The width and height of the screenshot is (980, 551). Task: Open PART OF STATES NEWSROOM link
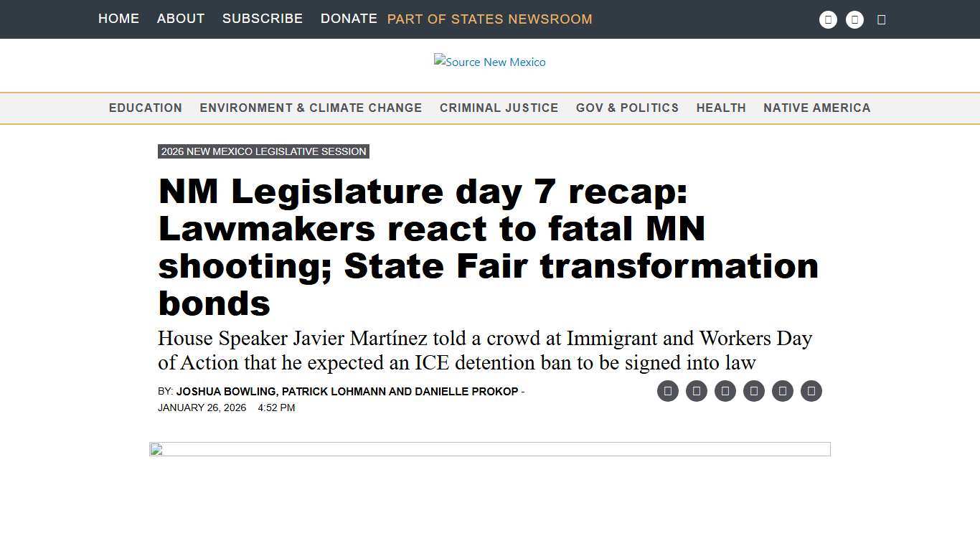pos(489,19)
